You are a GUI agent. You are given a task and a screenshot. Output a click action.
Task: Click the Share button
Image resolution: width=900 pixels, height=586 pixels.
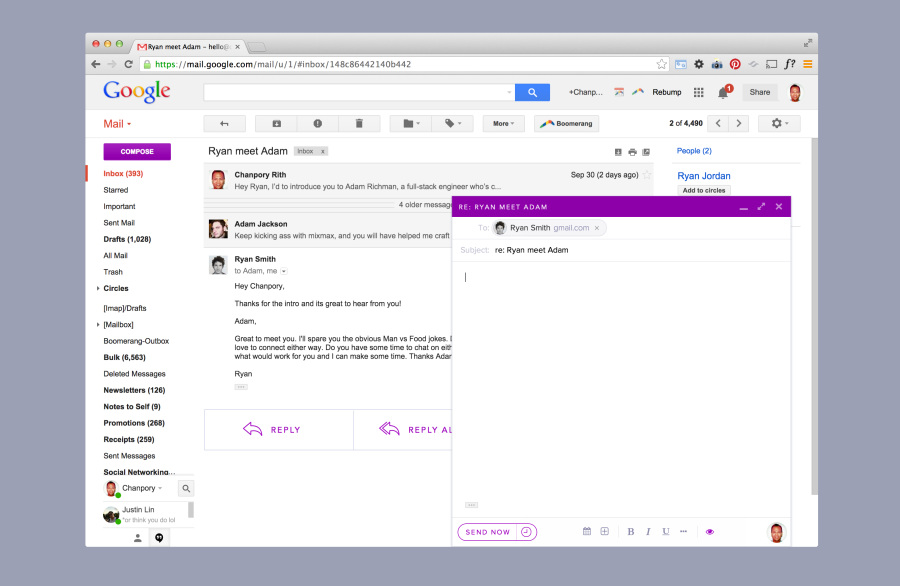tap(759, 92)
